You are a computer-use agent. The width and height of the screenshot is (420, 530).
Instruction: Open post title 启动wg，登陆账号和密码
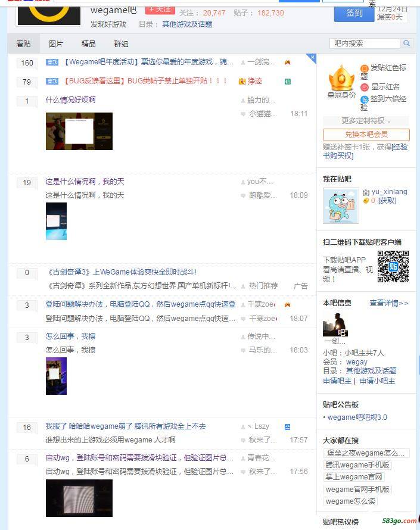[139, 458]
